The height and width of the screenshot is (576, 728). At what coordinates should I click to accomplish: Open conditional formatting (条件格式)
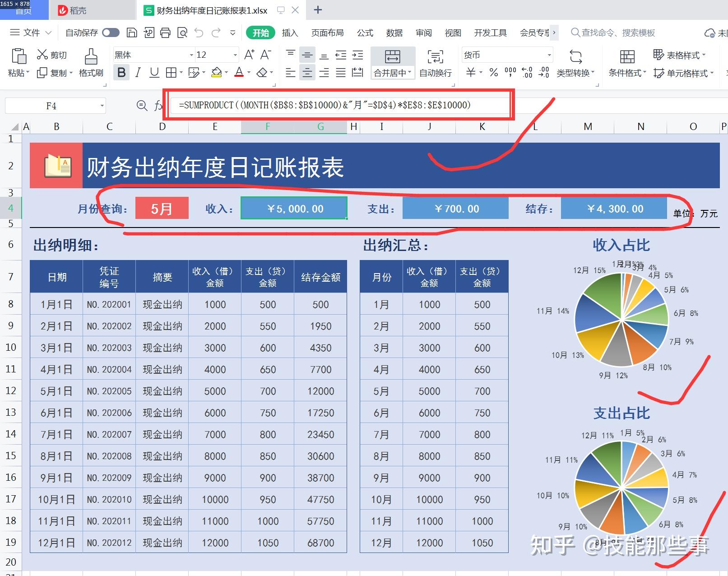pos(626,63)
